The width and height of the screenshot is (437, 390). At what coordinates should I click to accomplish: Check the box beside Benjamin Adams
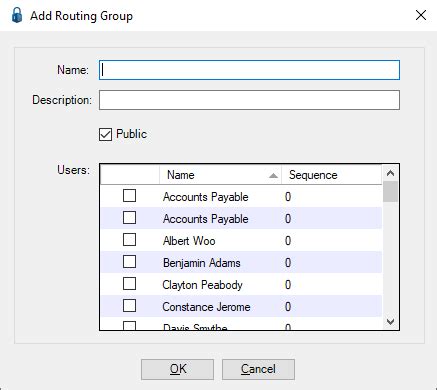[x=129, y=262]
